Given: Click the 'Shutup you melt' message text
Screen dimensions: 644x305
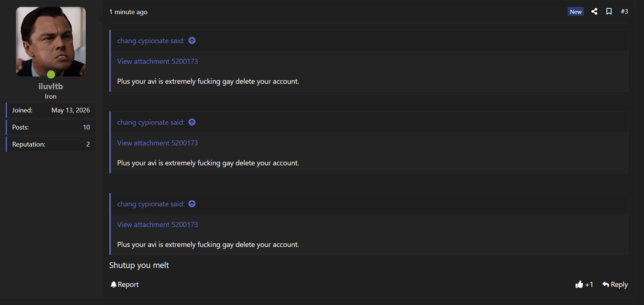Looking at the screenshot, I should [x=139, y=265].
